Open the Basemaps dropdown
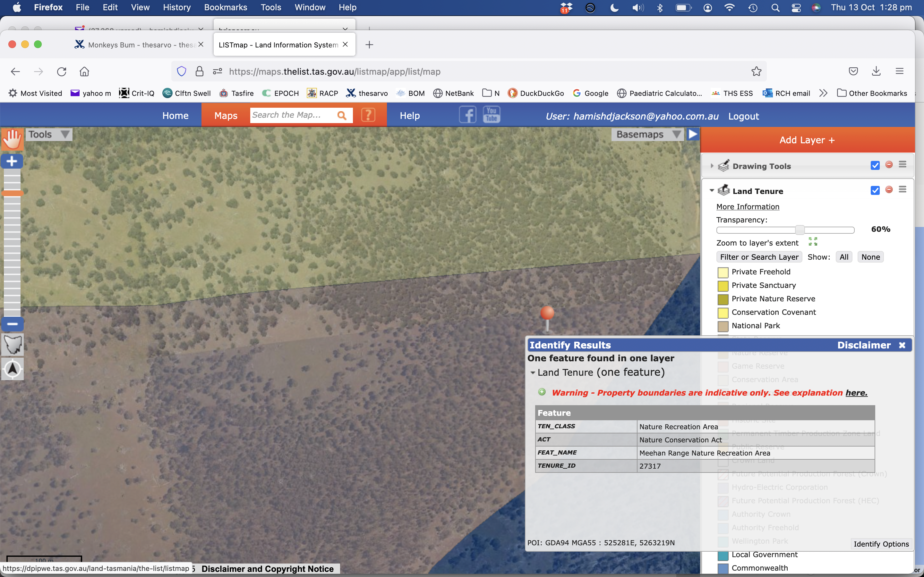Image resolution: width=924 pixels, height=577 pixels. click(647, 134)
